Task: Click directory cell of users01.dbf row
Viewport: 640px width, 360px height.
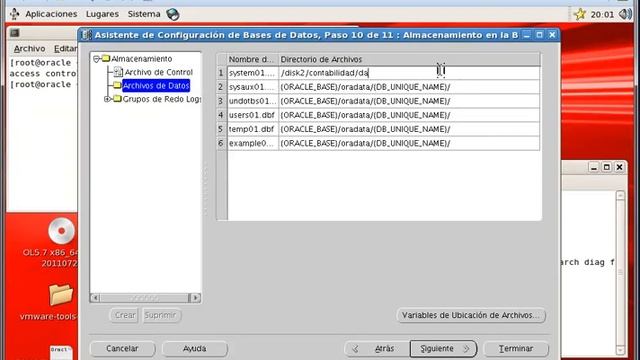Action: pos(409,115)
